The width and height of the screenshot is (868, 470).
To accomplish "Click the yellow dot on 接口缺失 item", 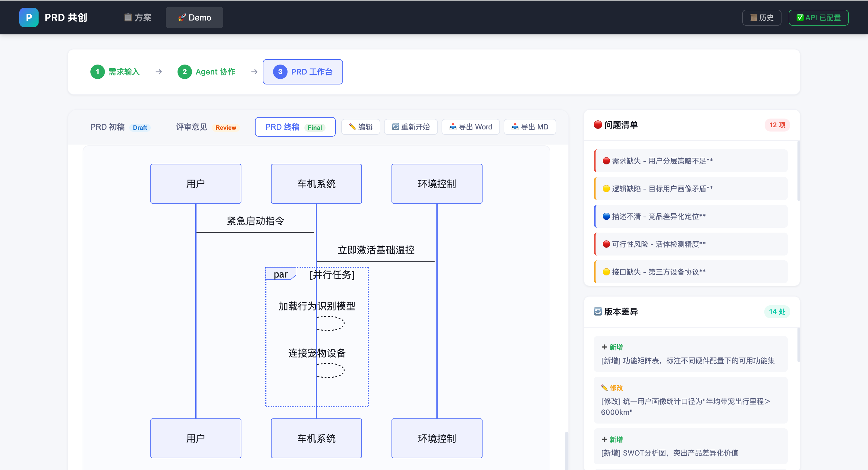I will pyautogui.click(x=606, y=272).
